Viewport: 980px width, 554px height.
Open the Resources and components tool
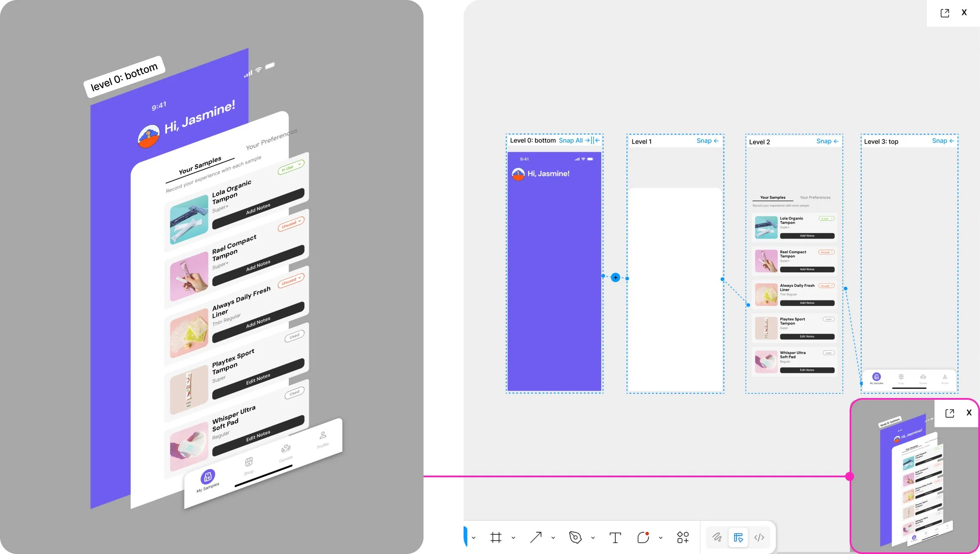coord(683,537)
